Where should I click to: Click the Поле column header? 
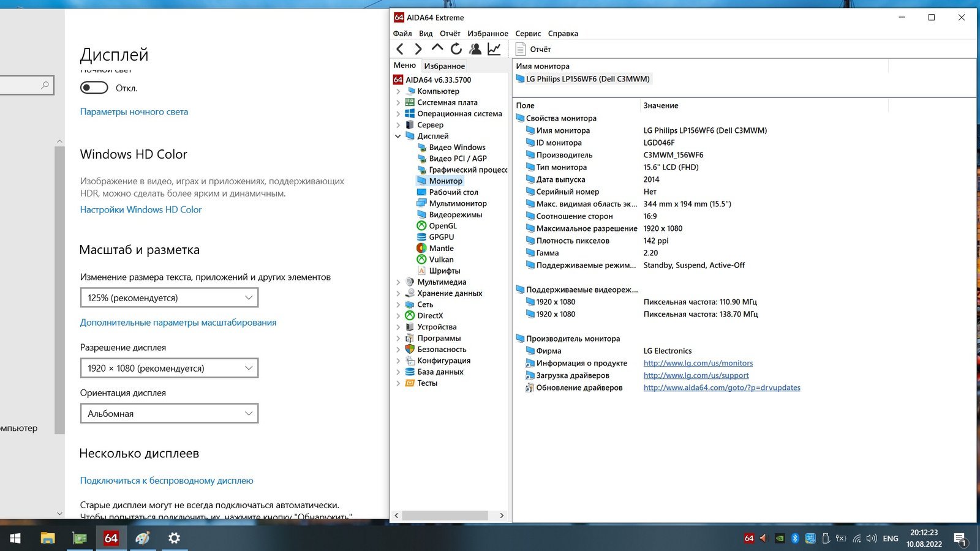point(576,105)
